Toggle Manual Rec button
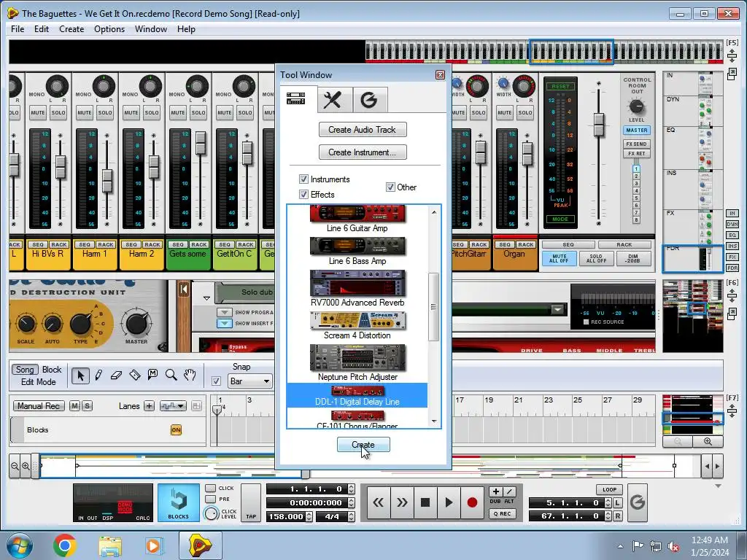This screenshot has height=560, width=747. coord(39,405)
